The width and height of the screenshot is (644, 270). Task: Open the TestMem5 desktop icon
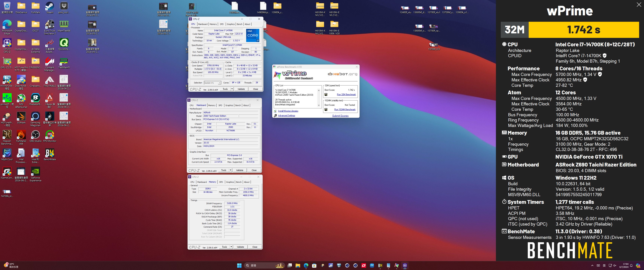pyautogui.click(x=64, y=63)
